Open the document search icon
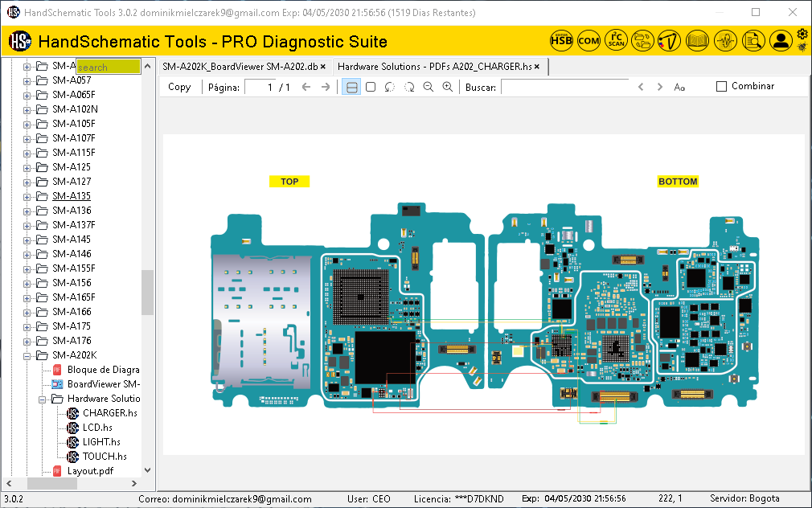Viewport: 812px width, 508px height. 753,40
